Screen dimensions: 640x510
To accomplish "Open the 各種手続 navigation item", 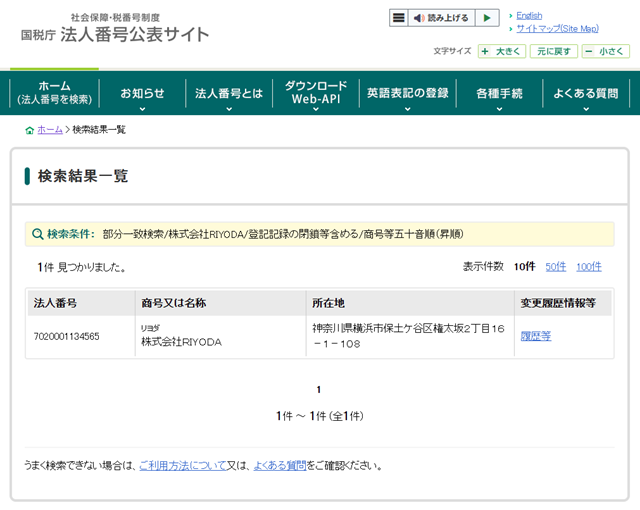I will (x=499, y=94).
